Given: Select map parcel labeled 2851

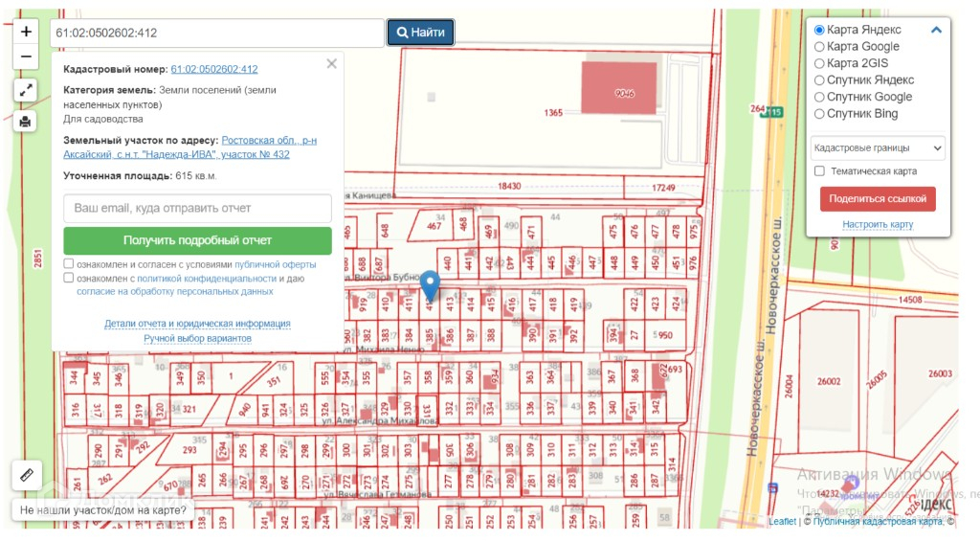Looking at the screenshot, I should (x=37, y=259).
